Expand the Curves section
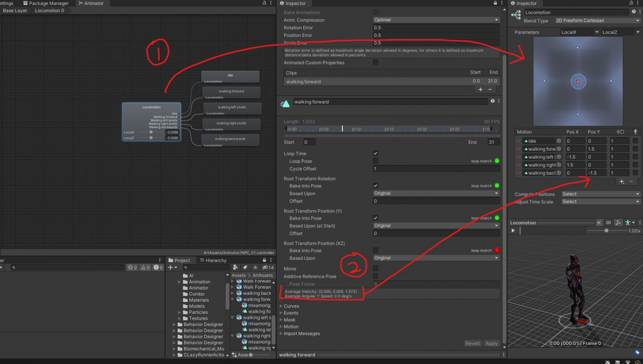 tap(291, 306)
